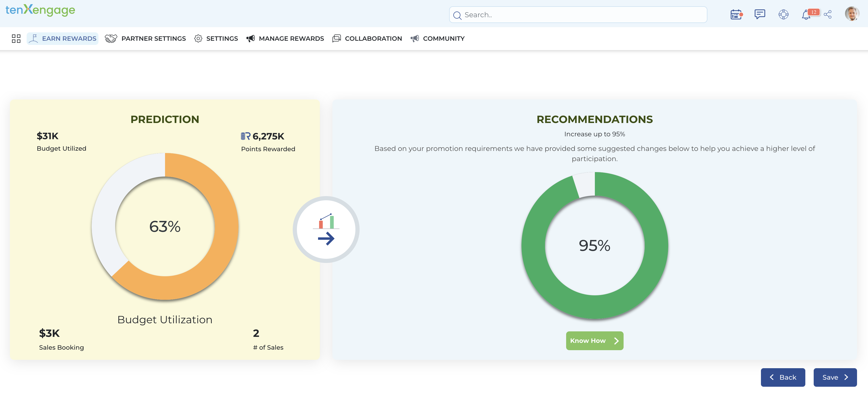Open the chat messages icon
The image size is (868, 399).
click(x=759, y=14)
